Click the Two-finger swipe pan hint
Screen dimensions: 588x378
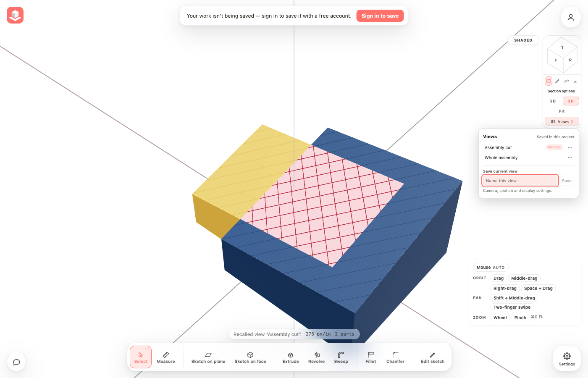point(512,307)
